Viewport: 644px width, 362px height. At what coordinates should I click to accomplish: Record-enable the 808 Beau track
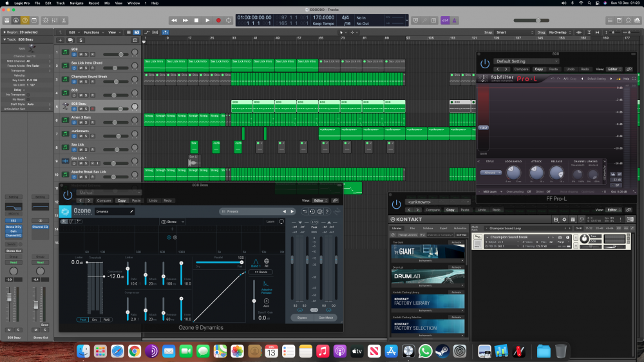coord(92,109)
